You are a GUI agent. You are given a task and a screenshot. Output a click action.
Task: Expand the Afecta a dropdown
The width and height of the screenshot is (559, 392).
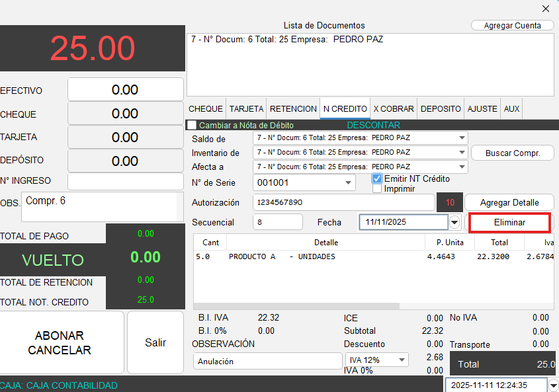pos(461,167)
